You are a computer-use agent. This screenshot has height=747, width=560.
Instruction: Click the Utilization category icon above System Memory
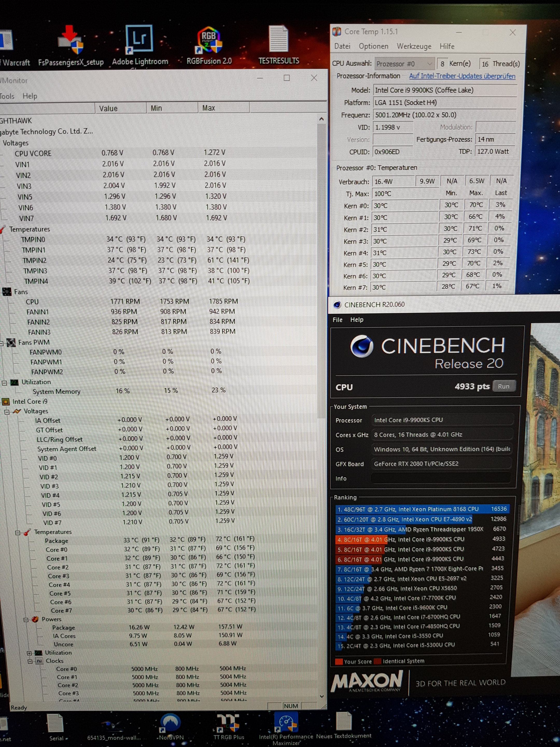click(x=15, y=382)
